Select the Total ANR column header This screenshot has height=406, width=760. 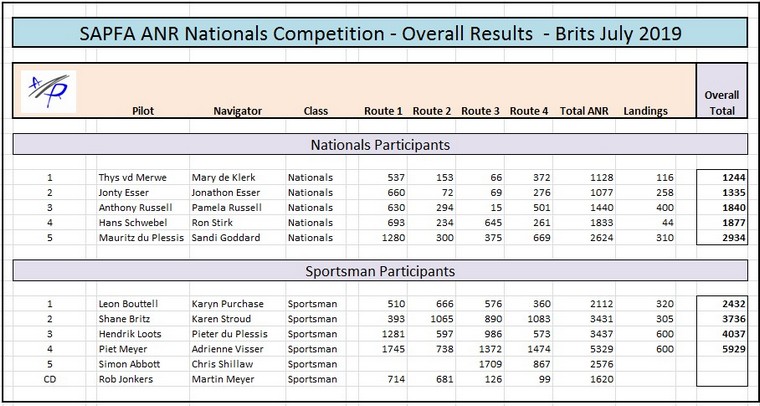(585, 111)
